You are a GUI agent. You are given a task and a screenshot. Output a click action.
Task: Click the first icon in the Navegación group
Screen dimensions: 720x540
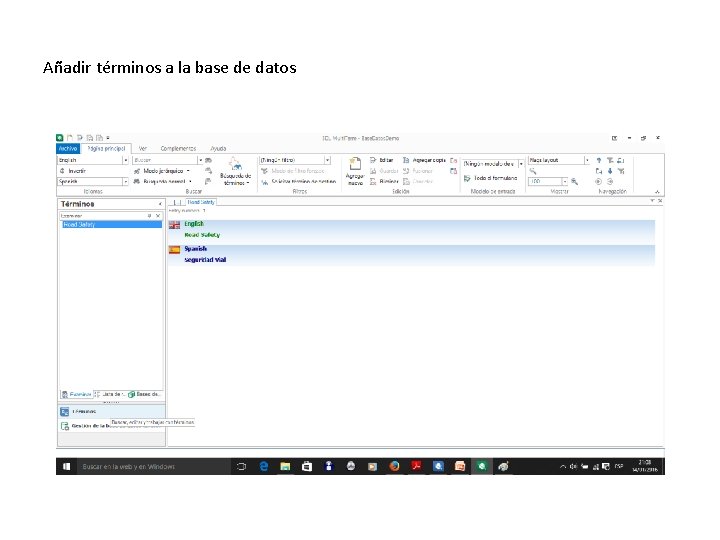tap(598, 160)
